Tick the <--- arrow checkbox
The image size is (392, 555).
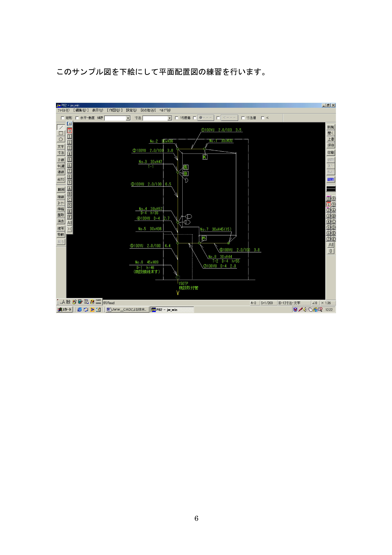pos(218,118)
